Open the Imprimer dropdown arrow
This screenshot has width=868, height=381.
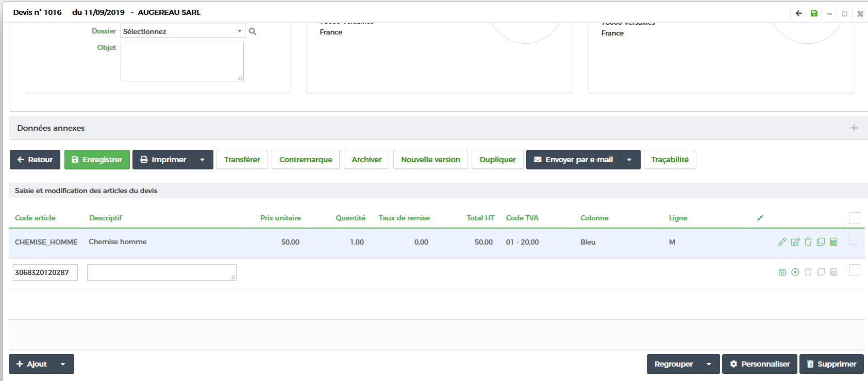[x=203, y=160]
